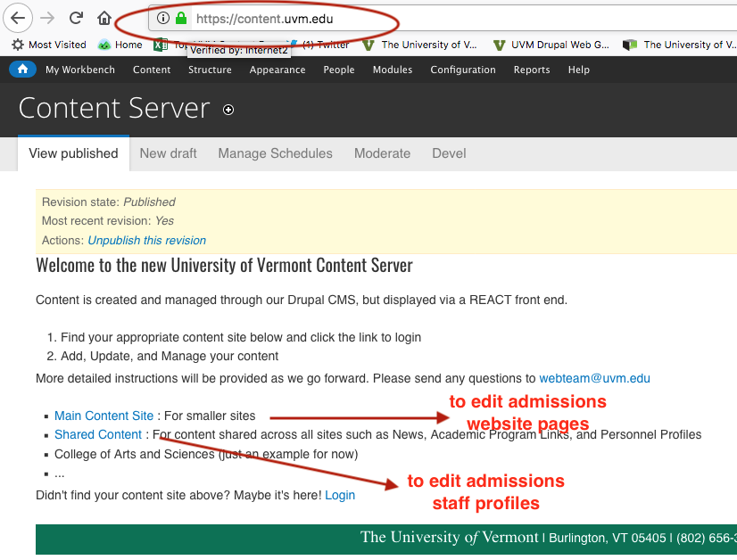Click the 'Most recent revision: Yes' text

point(108,221)
